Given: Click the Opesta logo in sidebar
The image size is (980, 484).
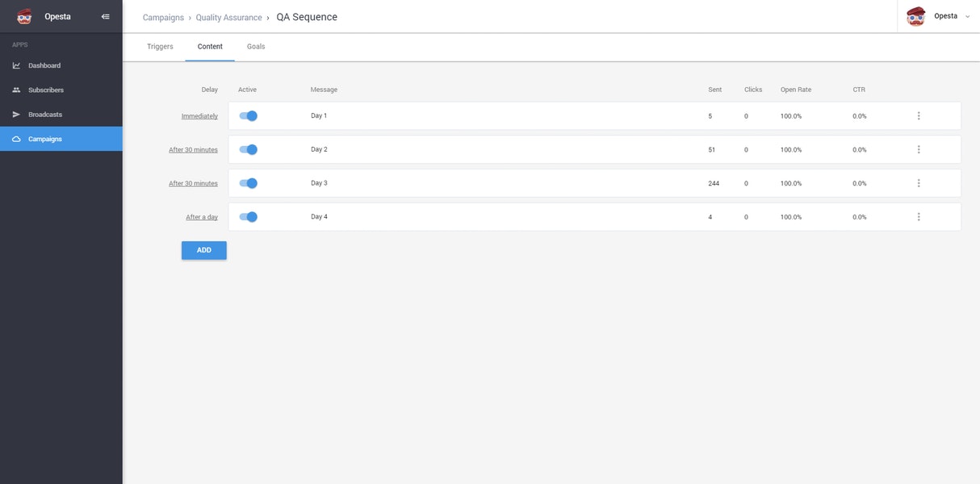Looking at the screenshot, I should click(x=24, y=16).
